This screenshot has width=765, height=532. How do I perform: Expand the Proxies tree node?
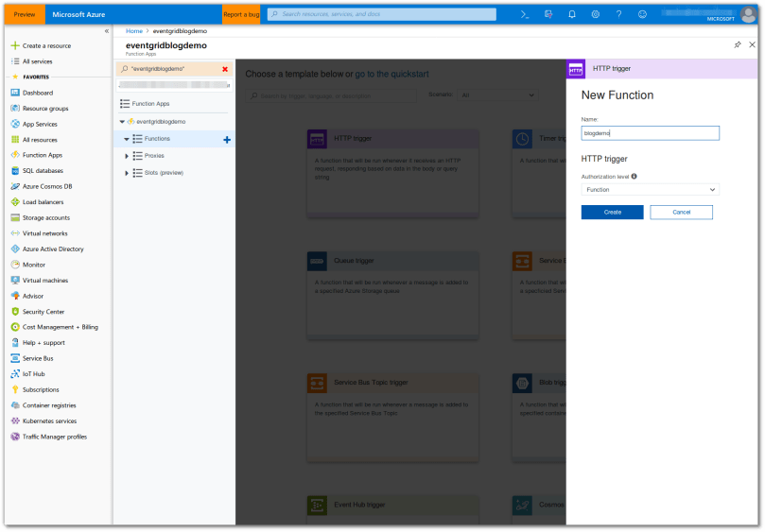[127, 156]
